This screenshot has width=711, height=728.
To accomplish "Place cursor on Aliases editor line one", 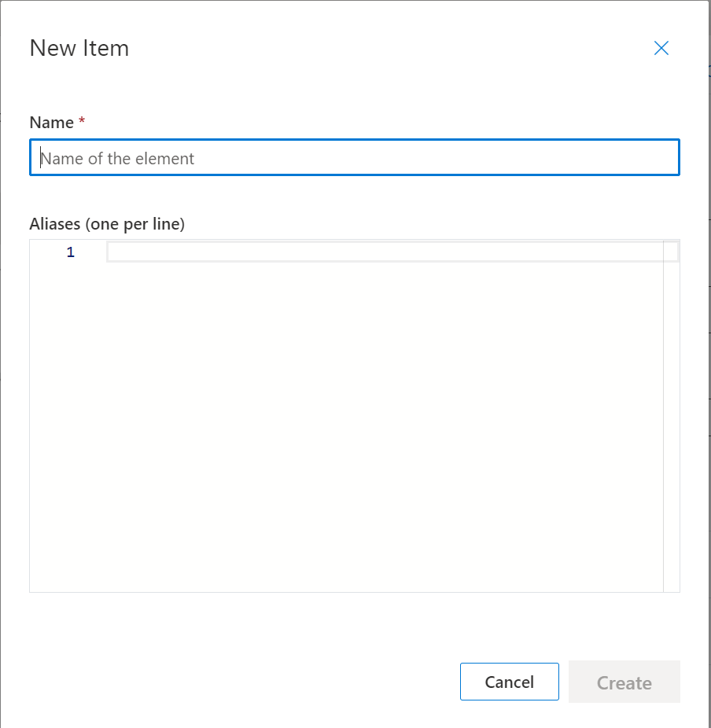I will click(x=385, y=252).
